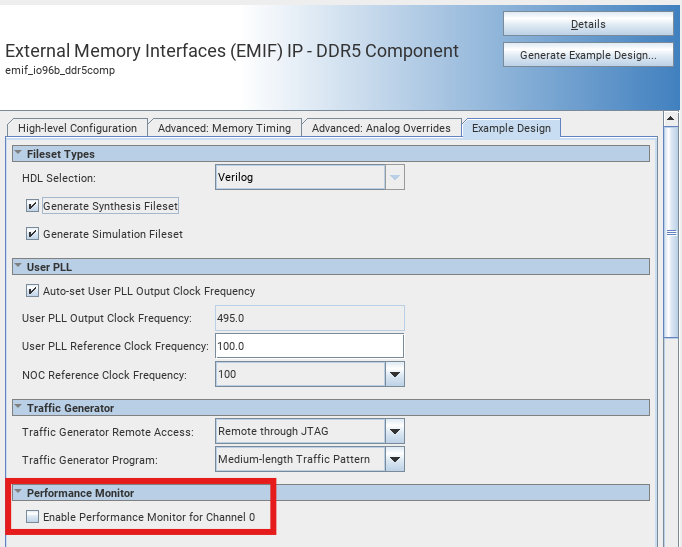682x547 pixels.
Task: Collapse the Fileset Types section triangle
Action: pyautogui.click(x=18, y=154)
